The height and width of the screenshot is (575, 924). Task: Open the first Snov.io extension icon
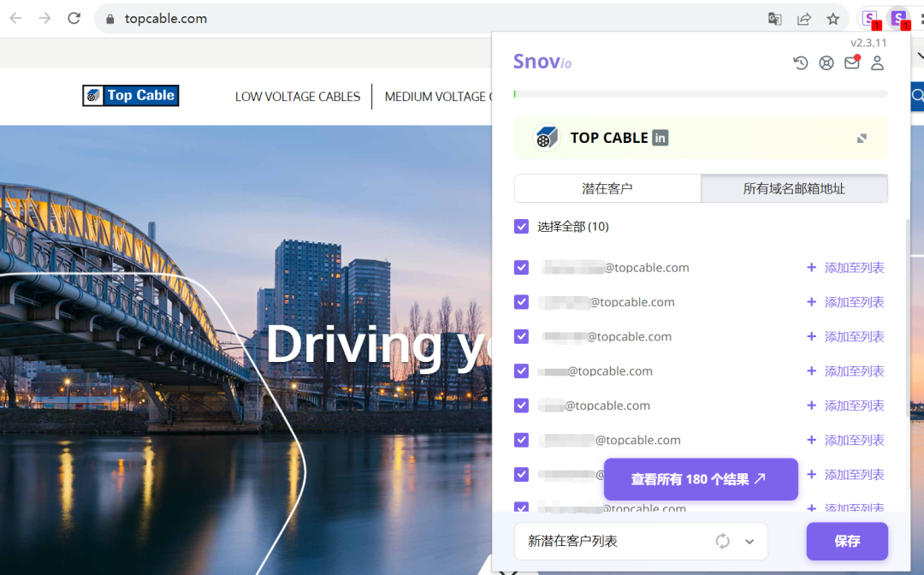pyautogui.click(x=870, y=19)
